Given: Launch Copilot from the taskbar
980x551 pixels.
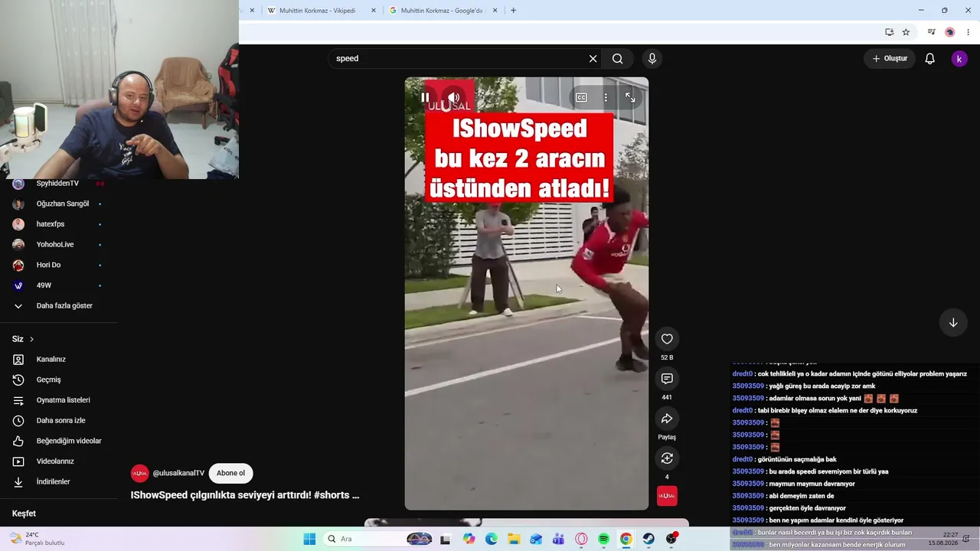Looking at the screenshot, I should click(469, 539).
